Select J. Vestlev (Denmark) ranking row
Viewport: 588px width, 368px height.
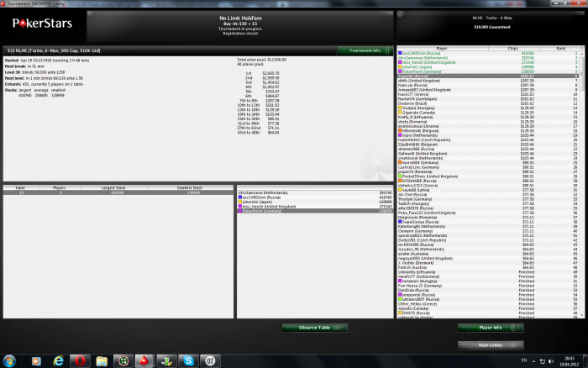489,263
